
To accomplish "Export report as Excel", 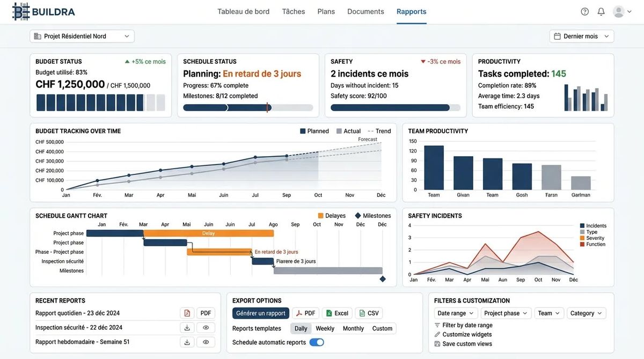I will pyautogui.click(x=337, y=313).
